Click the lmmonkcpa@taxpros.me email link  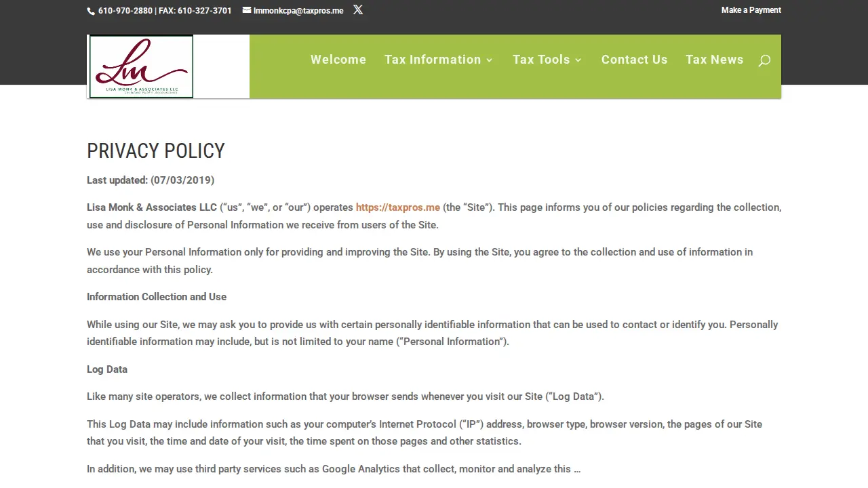click(298, 11)
